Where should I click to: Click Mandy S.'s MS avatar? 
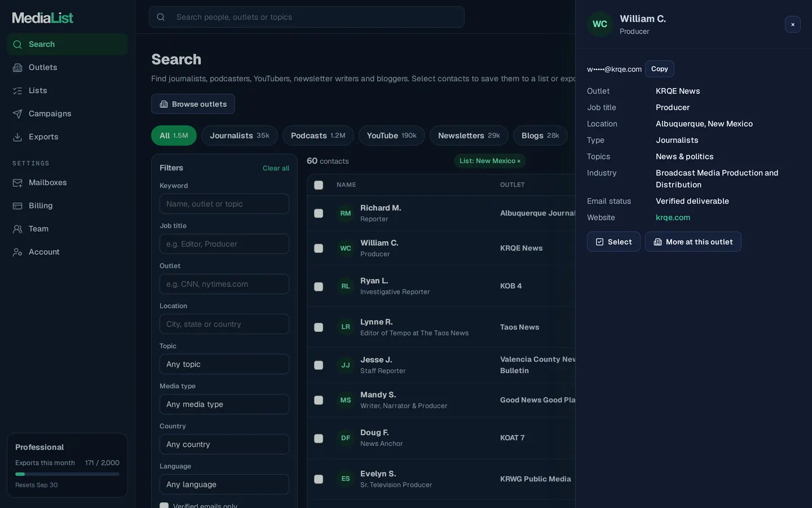point(346,400)
